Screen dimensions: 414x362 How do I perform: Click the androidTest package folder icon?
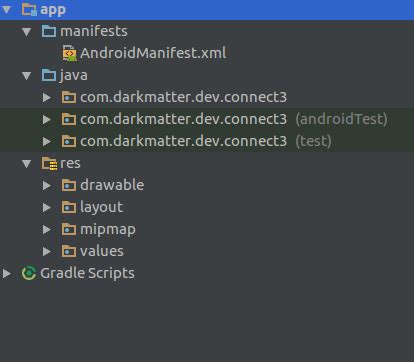69,119
